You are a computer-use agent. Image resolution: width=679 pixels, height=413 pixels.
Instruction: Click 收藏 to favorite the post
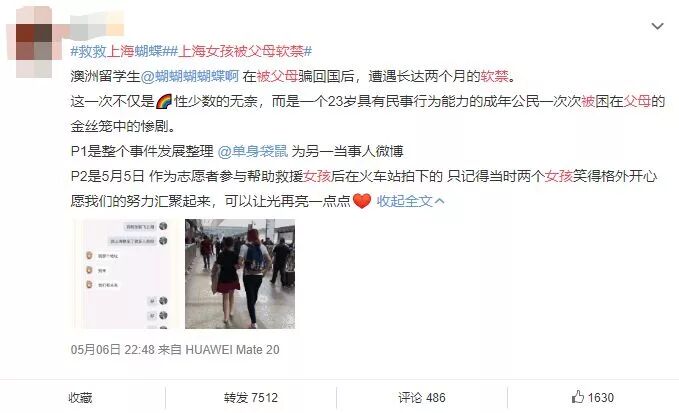[x=81, y=397]
